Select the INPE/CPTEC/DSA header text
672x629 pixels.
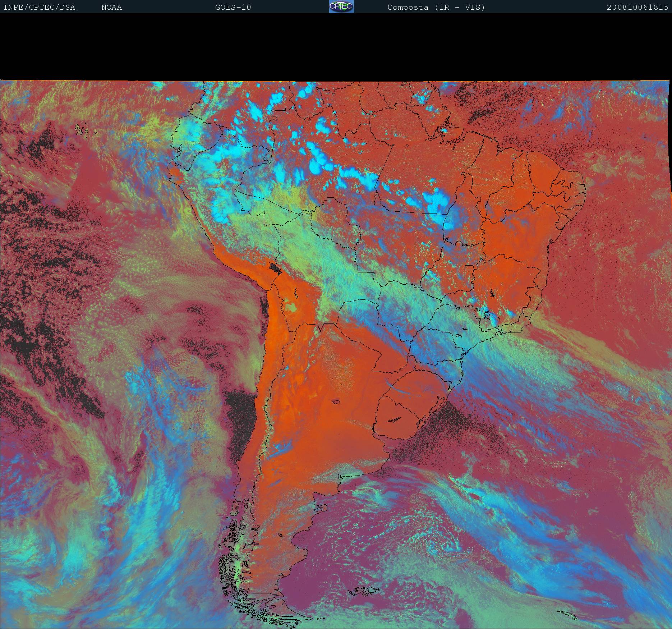click(x=39, y=8)
